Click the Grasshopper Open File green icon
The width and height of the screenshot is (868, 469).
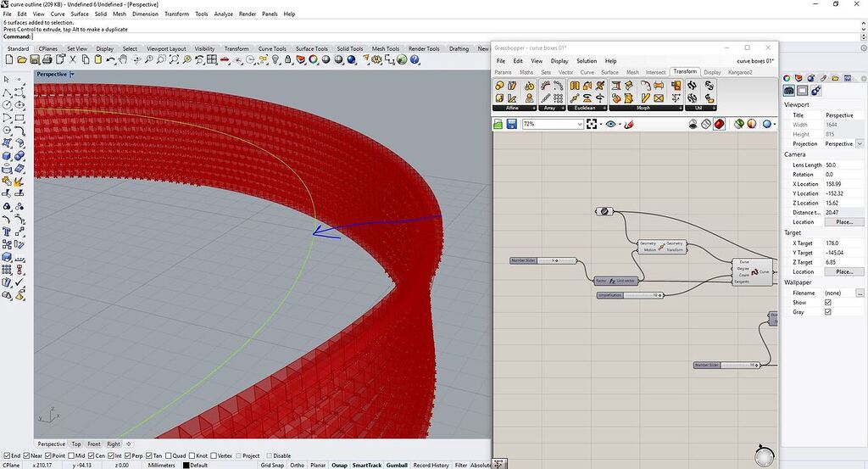pyautogui.click(x=498, y=124)
